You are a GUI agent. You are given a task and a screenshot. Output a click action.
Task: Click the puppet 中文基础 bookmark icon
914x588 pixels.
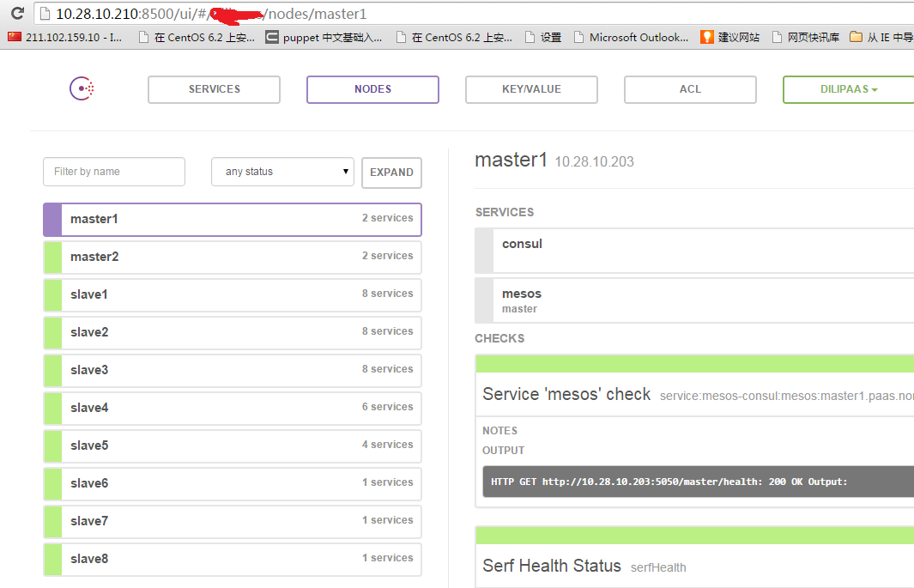(270, 37)
